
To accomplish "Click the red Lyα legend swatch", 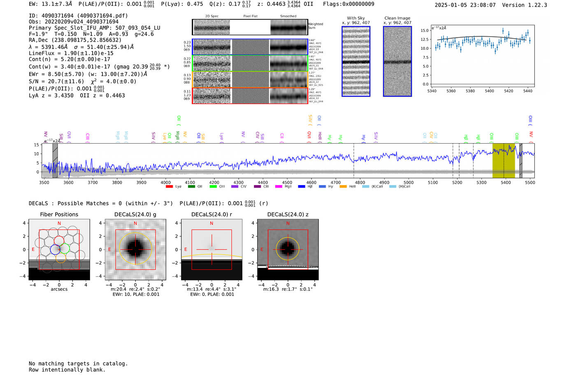I will tap(169, 187).
